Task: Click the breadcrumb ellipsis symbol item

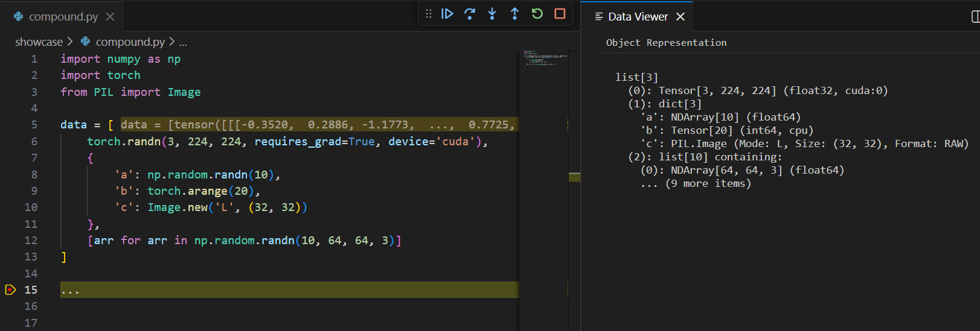Action: (183, 42)
